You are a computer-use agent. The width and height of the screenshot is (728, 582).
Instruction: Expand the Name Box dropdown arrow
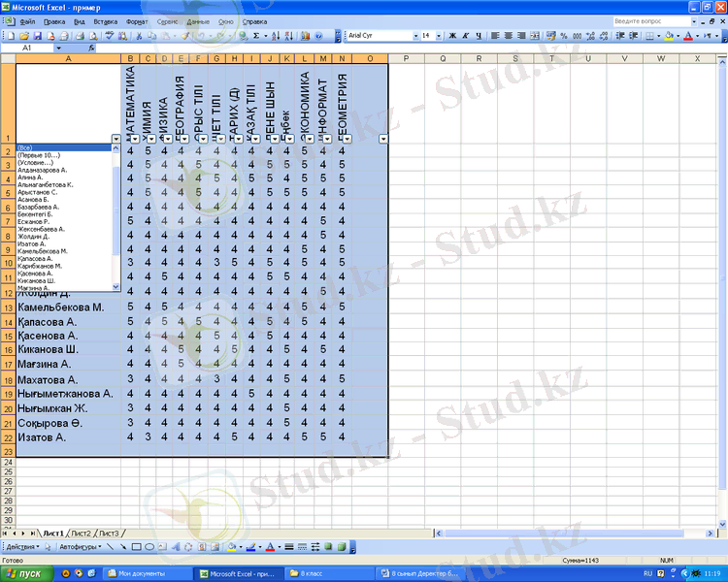pyautogui.click(x=58, y=48)
